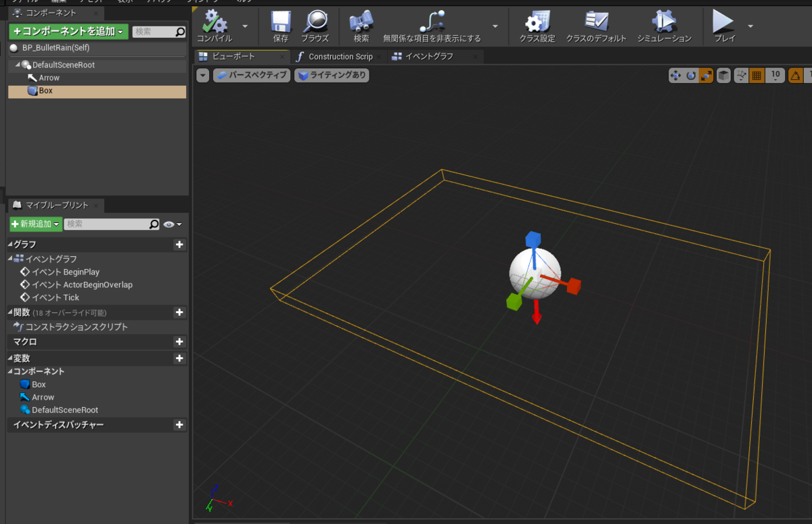The image size is (812, 524).
Task: Open grid snap size 10 dropdown
Action: tap(775, 76)
